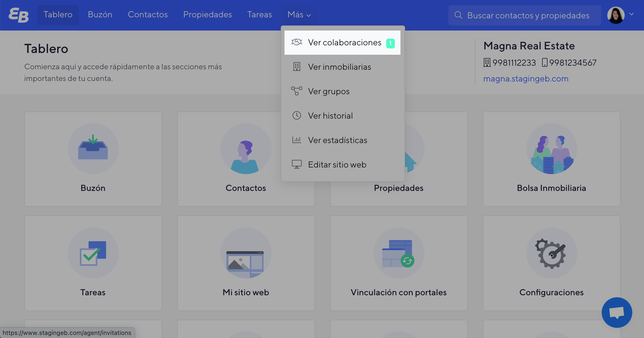Open Contactos via the person icon
This screenshot has height=338, width=644.
[x=246, y=149]
